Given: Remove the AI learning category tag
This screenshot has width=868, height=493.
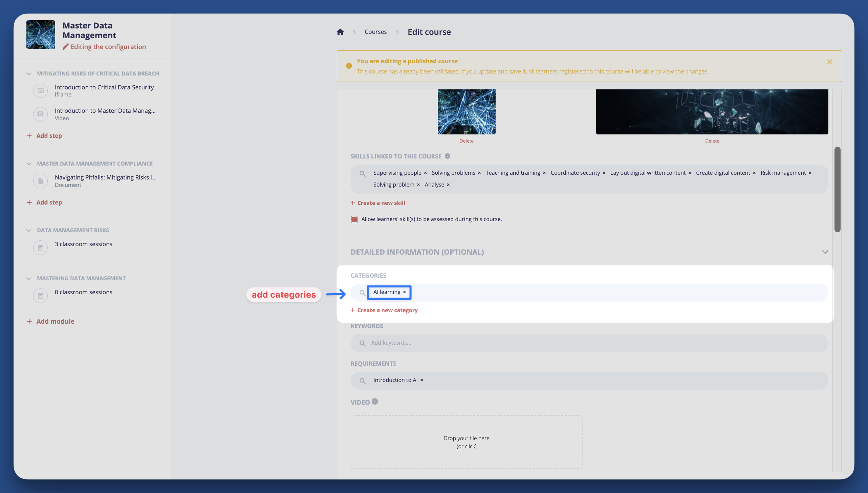Looking at the screenshot, I should [x=404, y=292].
